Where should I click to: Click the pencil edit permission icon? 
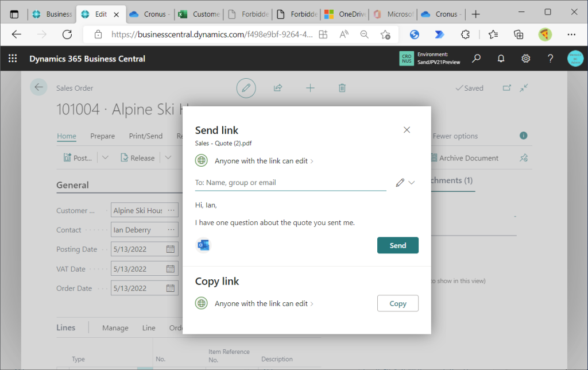tap(400, 183)
